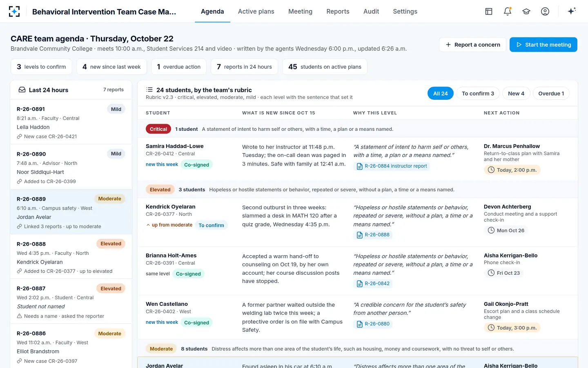This screenshot has width=588, height=368.
Task: Click the Critical level badge
Action: [158, 129]
